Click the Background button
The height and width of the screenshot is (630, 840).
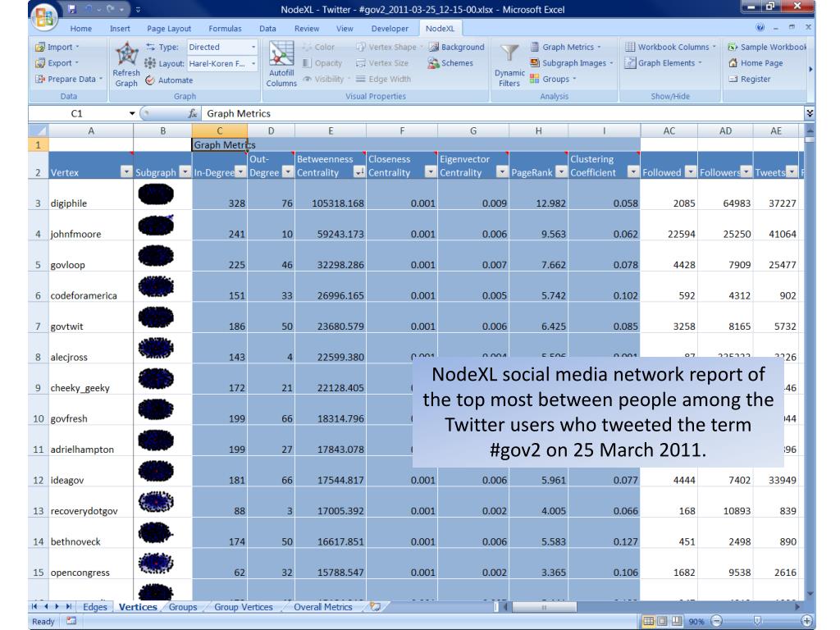tap(456, 47)
